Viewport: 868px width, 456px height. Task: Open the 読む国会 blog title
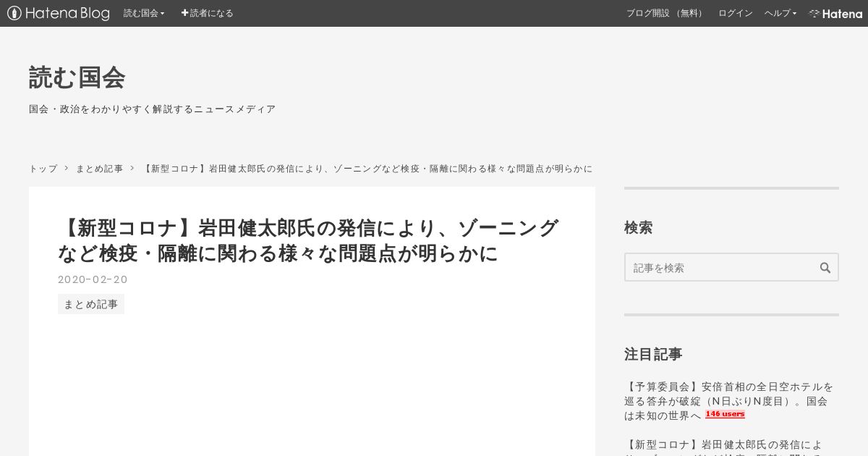click(77, 77)
